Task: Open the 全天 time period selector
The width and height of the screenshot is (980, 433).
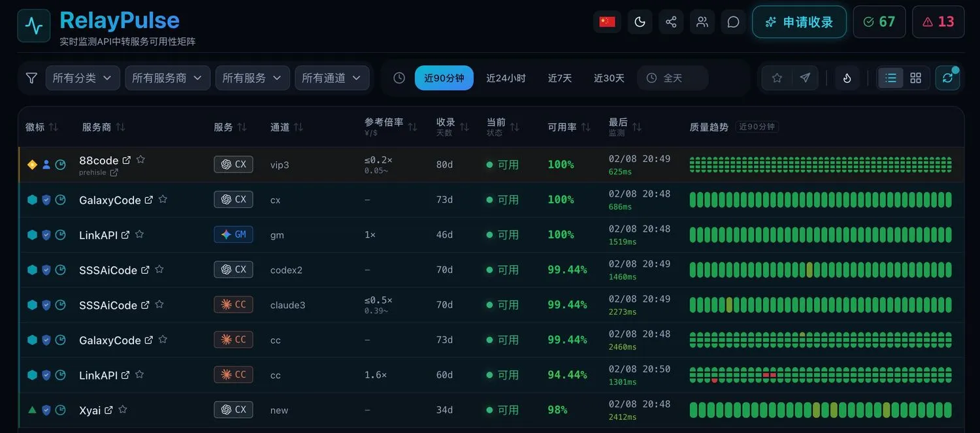Action: click(x=673, y=78)
